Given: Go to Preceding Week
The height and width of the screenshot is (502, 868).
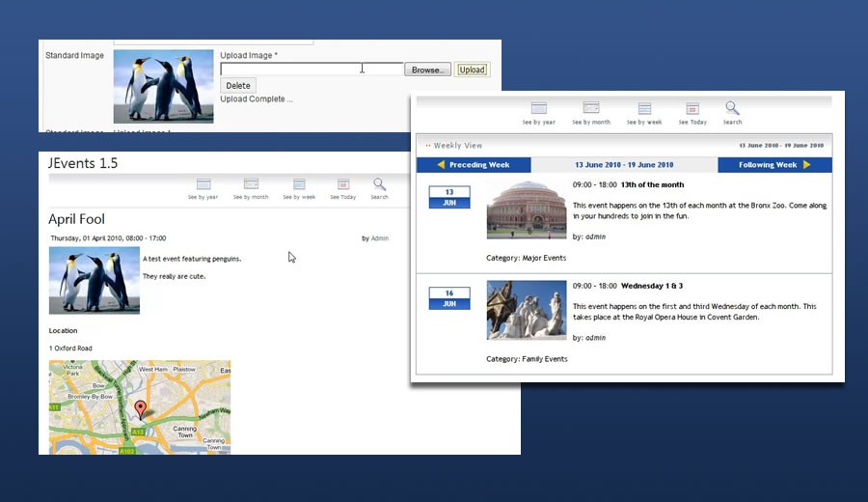Looking at the screenshot, I should point(474,165).
